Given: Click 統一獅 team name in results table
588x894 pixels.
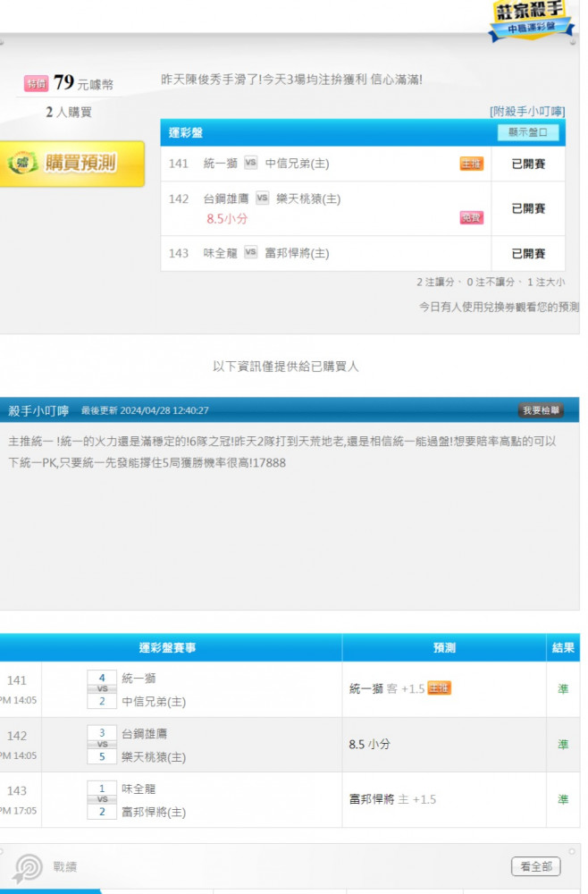Looking at the screenshot, I should pyautogui.click(x=139, y=679).
